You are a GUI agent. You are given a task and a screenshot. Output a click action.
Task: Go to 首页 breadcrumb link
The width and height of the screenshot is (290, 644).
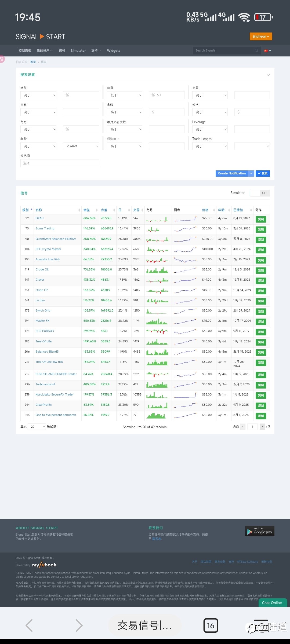click(33, 62)
